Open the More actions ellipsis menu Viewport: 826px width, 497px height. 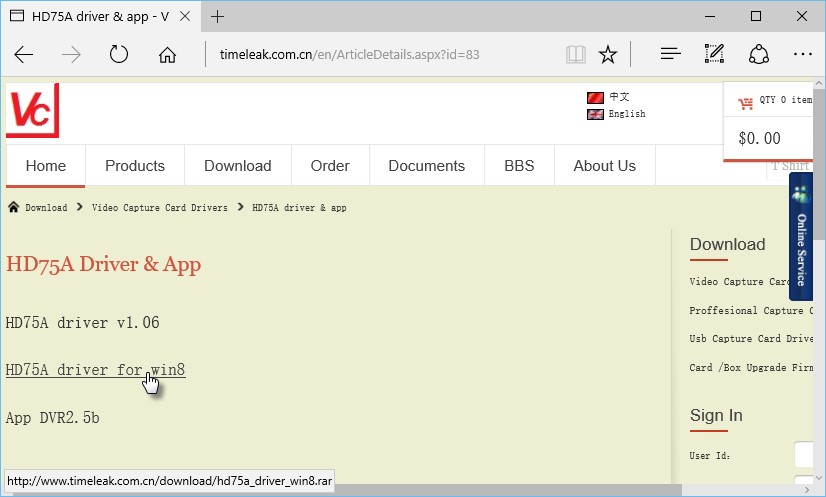[802, 54]
